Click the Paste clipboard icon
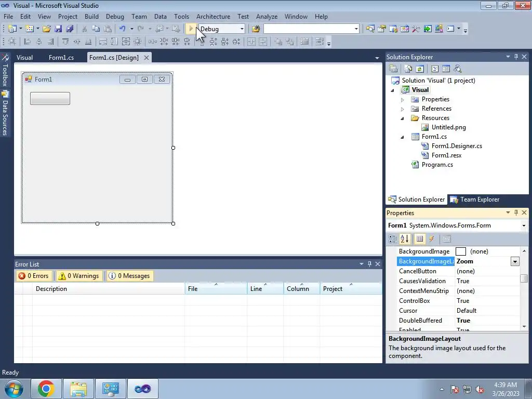 [108, 29]
